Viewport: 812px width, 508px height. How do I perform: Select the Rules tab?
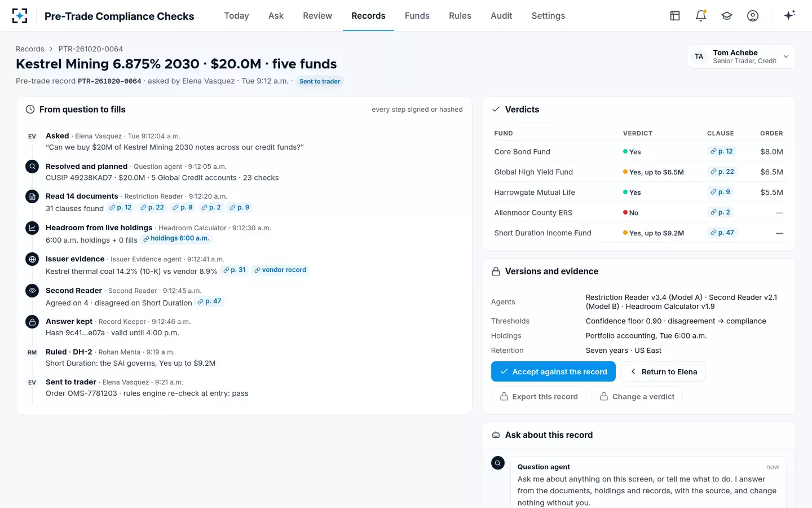tap(460, 16)
